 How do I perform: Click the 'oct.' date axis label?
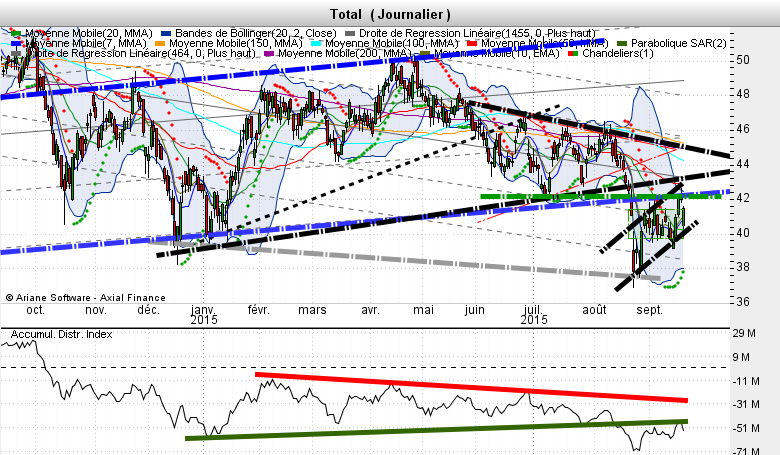35,310
